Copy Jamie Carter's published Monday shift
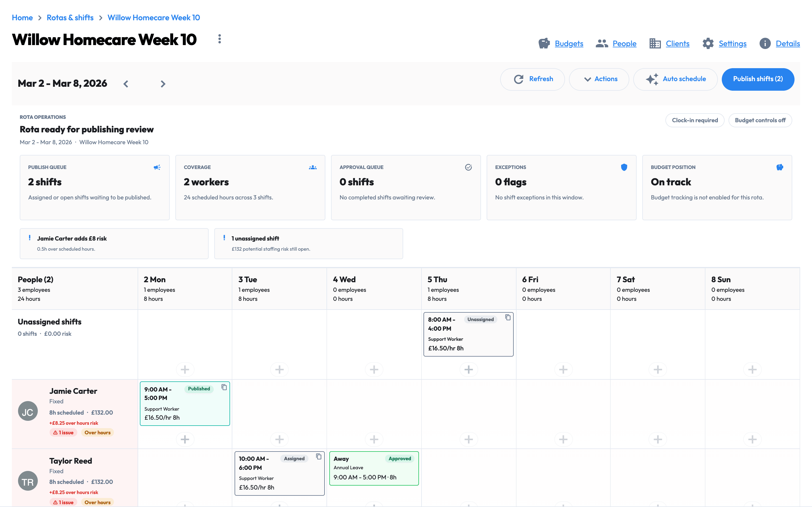 [224, 387]
